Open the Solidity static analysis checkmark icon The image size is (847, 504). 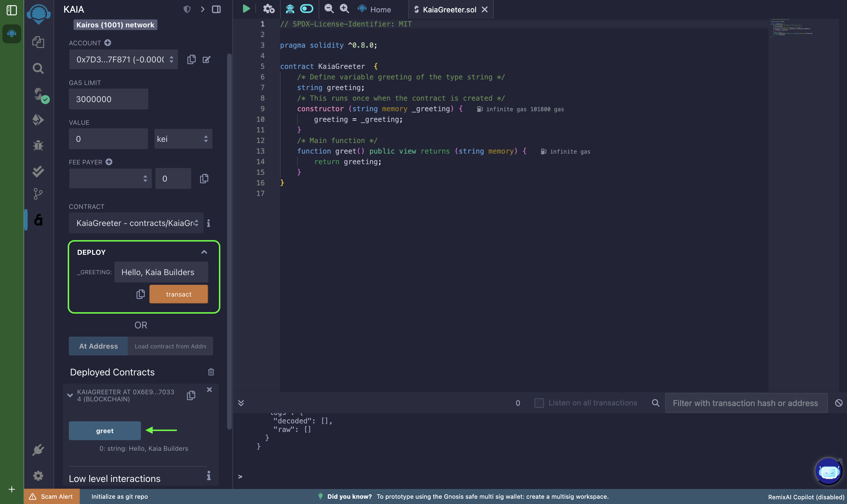[38, 171]
